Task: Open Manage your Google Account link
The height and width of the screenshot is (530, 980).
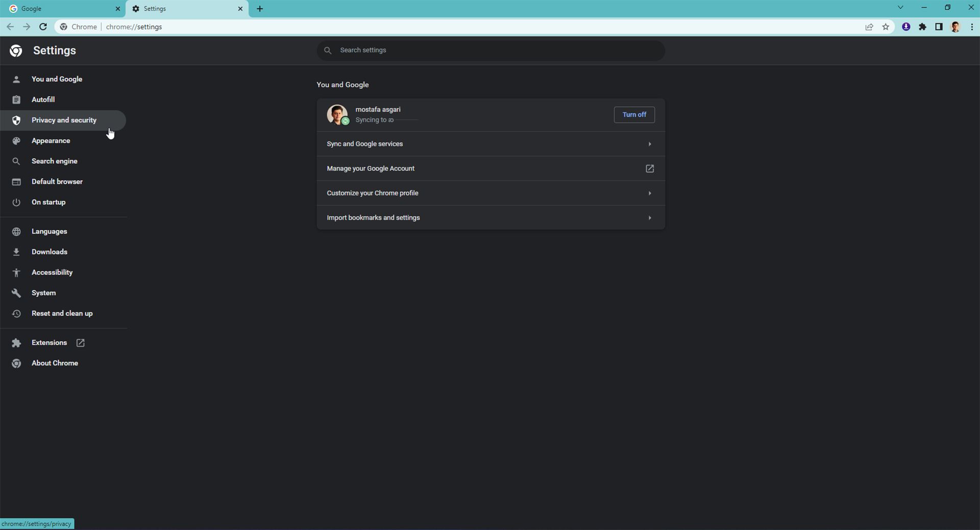Action: click(490, 168)
